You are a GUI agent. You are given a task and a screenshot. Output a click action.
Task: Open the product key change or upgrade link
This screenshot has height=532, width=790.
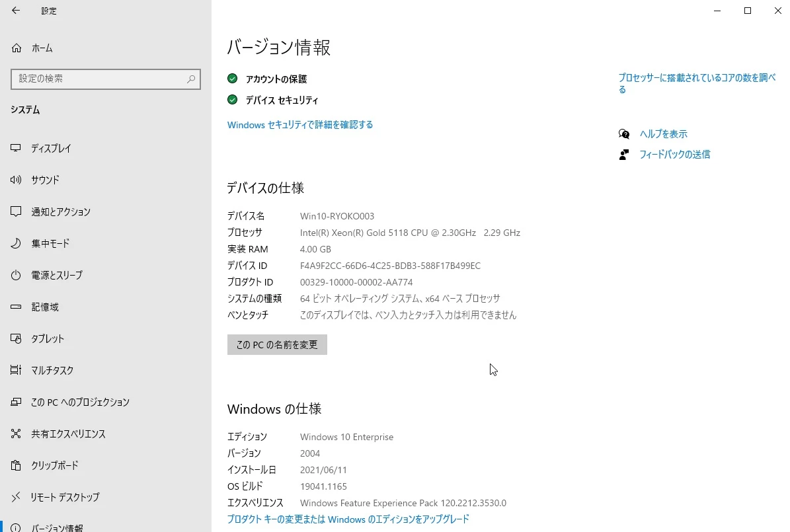[348, 519]
